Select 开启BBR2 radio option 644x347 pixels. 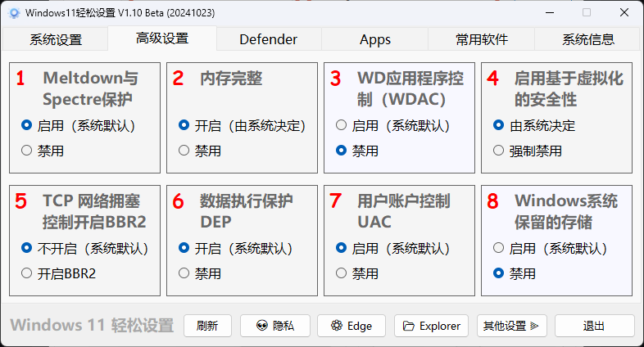[x=59, y=273]
